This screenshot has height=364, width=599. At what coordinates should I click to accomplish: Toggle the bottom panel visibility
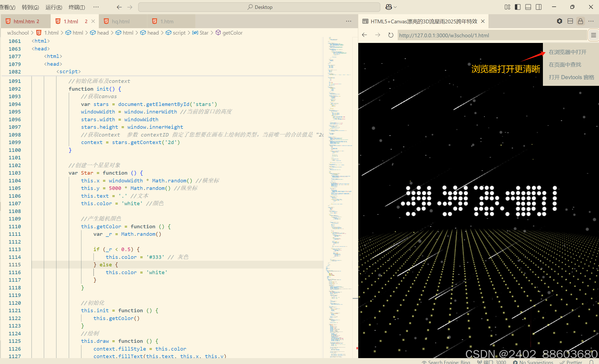[528, 7]
